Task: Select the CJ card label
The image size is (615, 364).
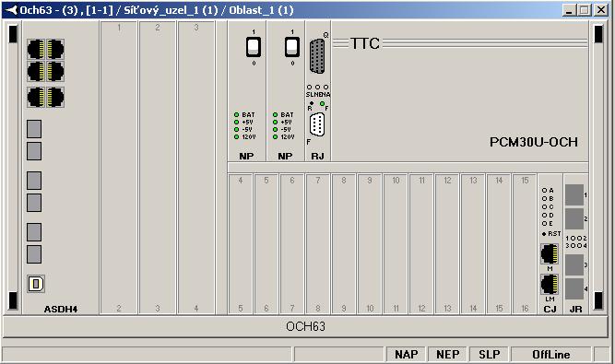Action: (550, 309)
